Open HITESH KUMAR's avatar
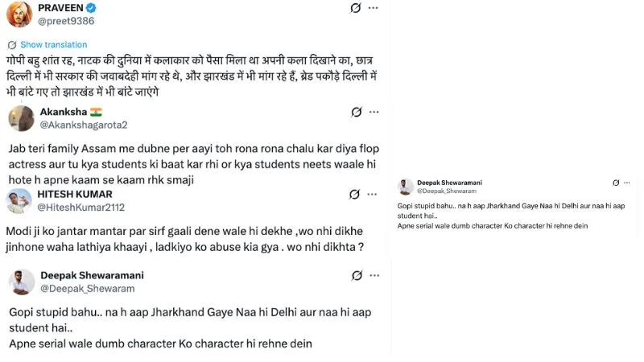Screen dimensions: 644x362 pyautogui.click(x=19, y=201)
